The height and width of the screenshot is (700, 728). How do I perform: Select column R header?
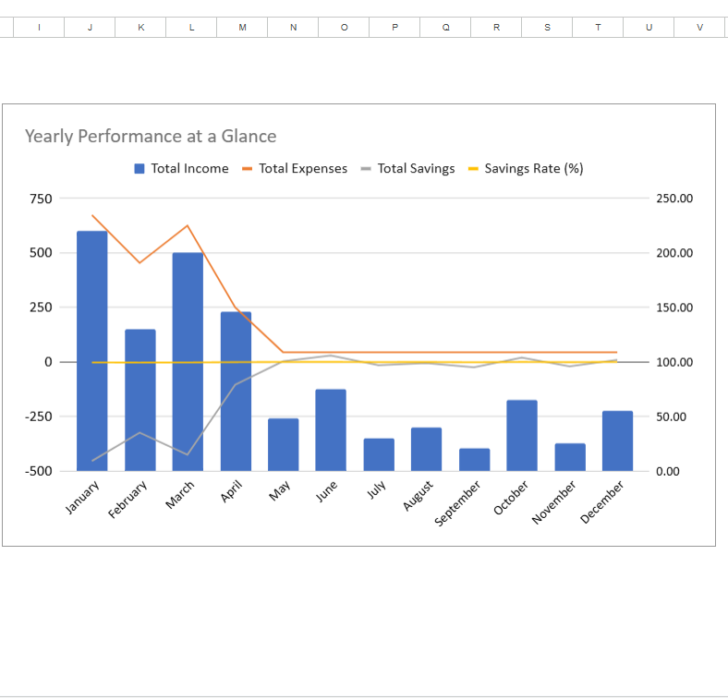point(496,28)
